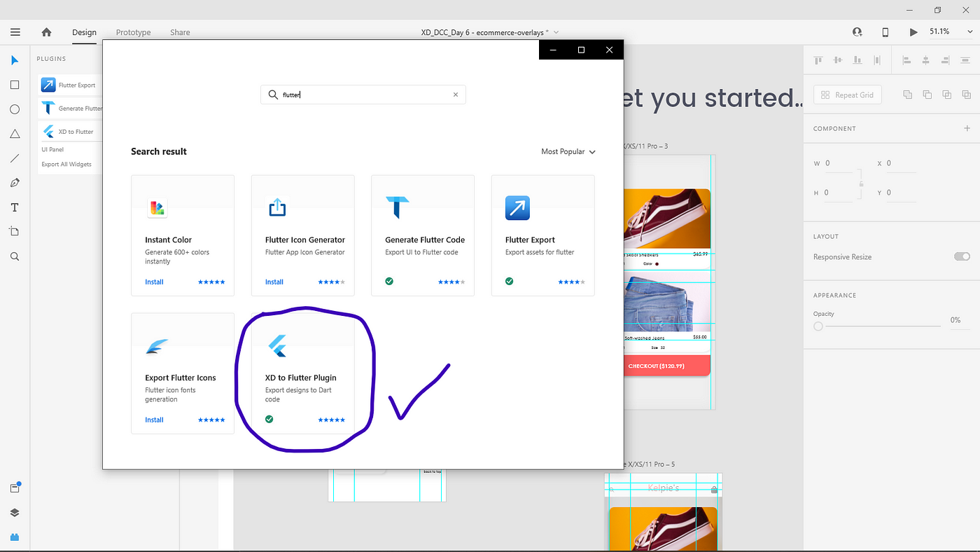Open the hamburger menu
This screenshot has width=980, height=552.
coord(15,32)
